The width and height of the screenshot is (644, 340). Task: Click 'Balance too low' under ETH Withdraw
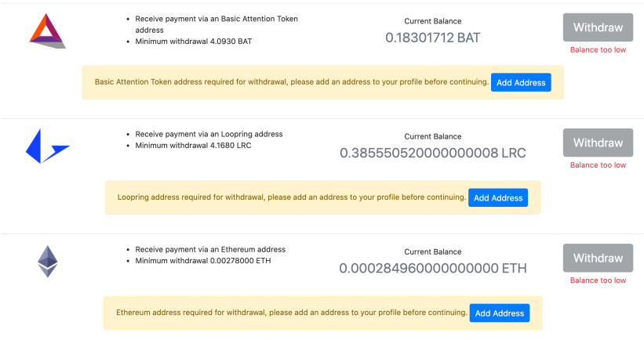click(x=598, y=280)
